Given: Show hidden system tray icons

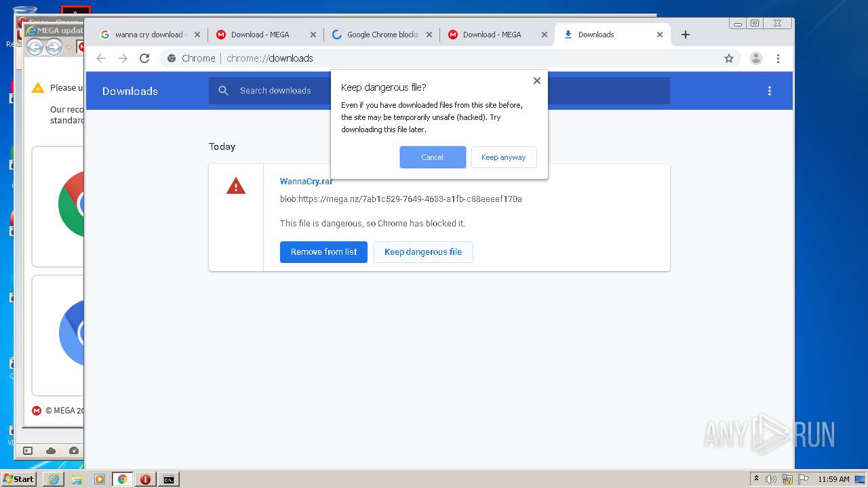Looking at the screenshot, I should [757, 479].
